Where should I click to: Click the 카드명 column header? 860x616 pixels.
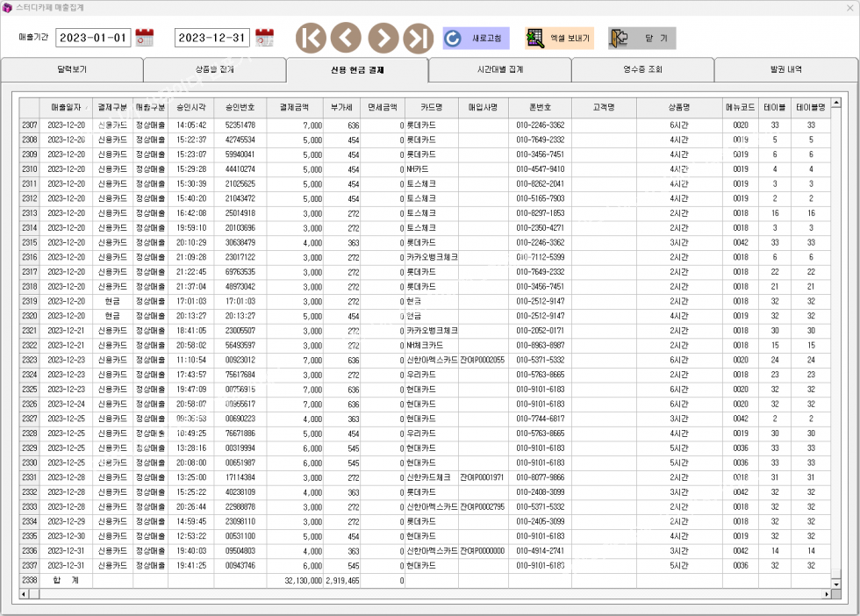[432, 108]
